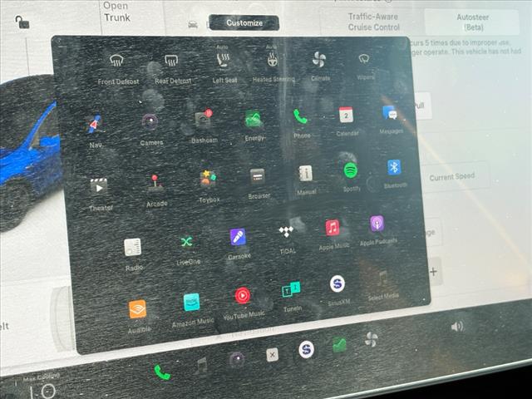Viewport: 532px width, 399px height.
Task: Tap the Customize button
Action: coord(244,22)
